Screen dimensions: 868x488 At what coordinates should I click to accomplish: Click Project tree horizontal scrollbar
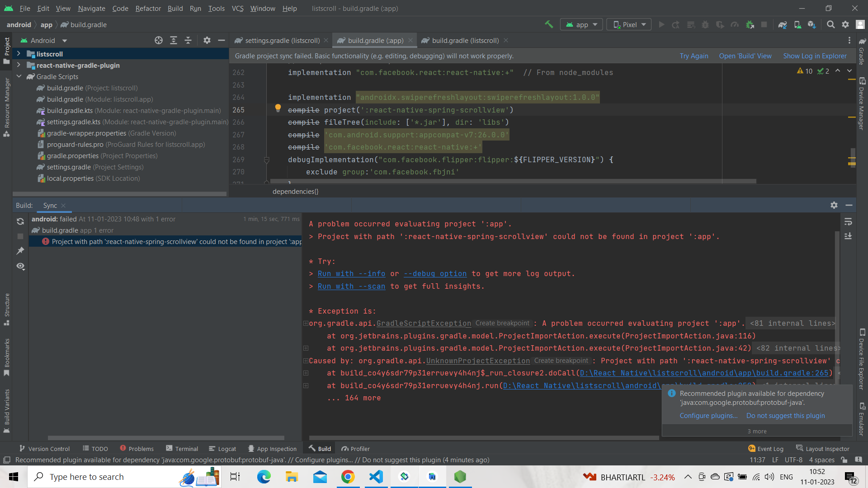tap(120, 194)
